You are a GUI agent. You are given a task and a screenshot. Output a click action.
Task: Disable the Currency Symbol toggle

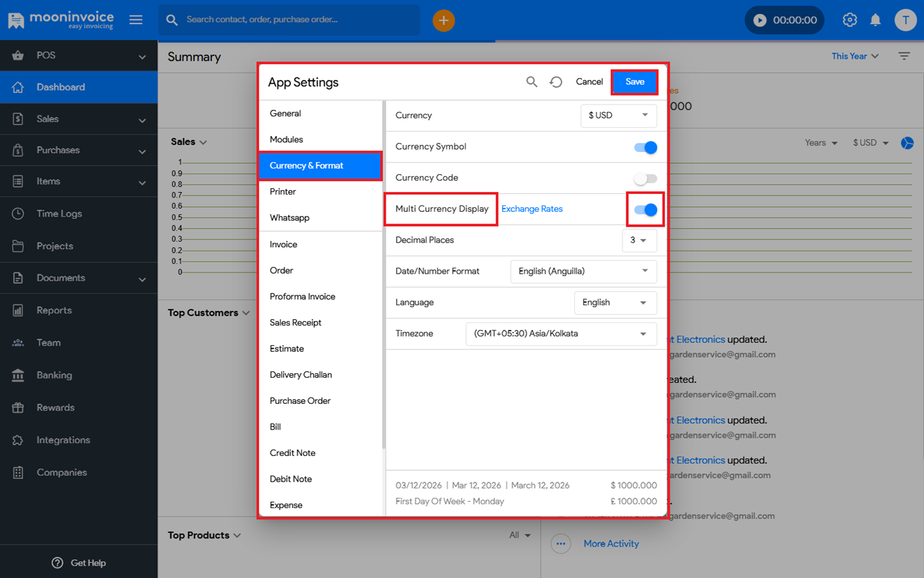646,148
